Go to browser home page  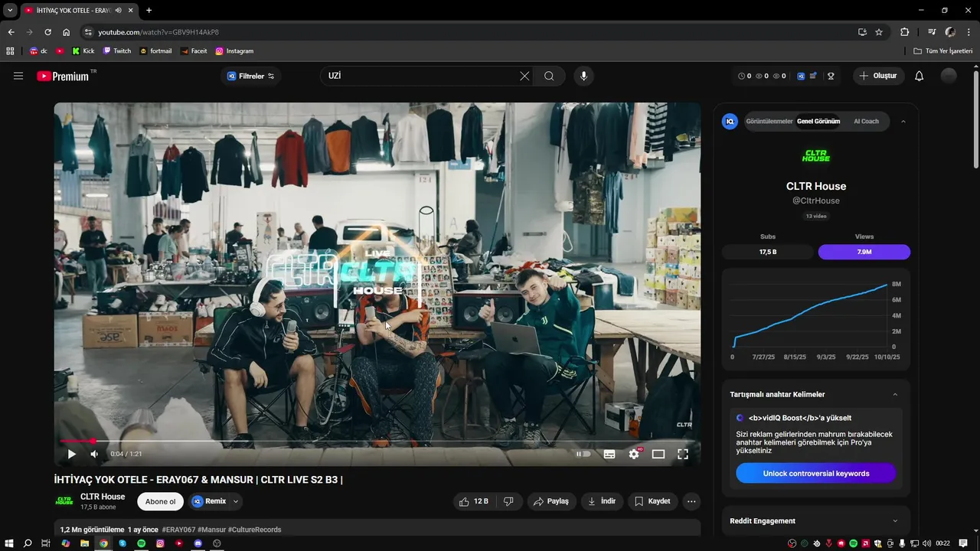click(x=67, y=32)
